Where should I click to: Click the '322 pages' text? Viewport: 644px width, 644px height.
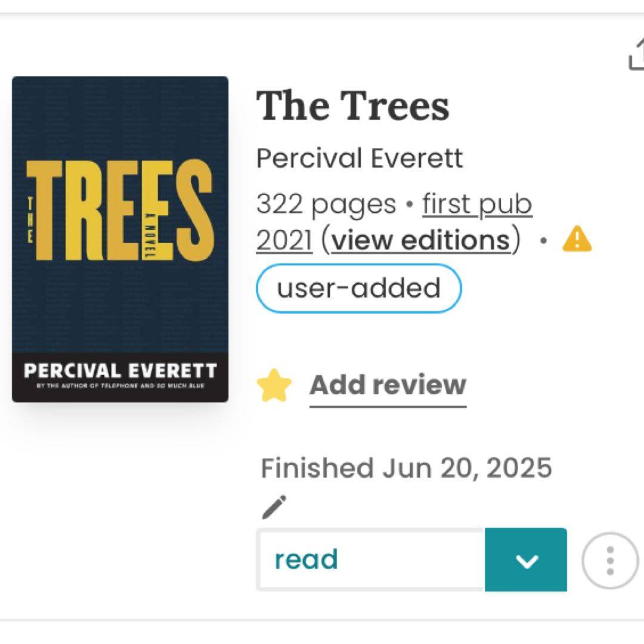(326, 205)
